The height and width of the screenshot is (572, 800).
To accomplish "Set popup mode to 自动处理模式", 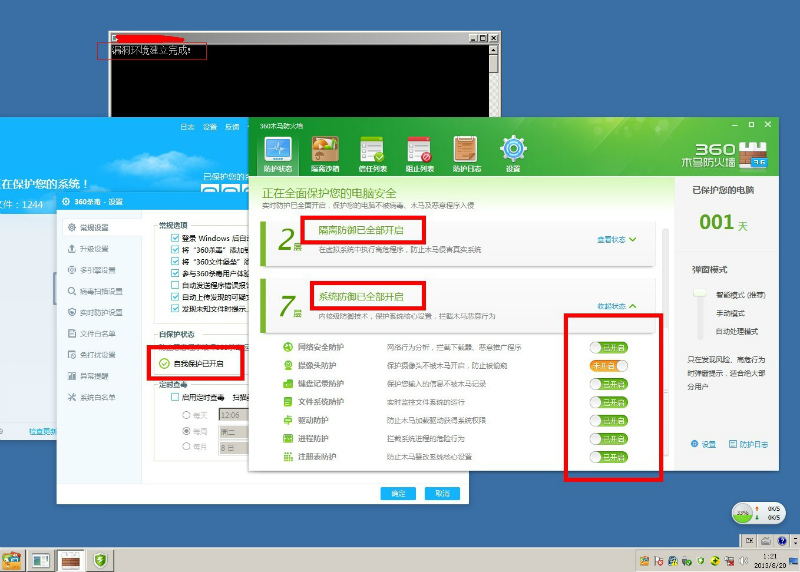I will [737, 332].
